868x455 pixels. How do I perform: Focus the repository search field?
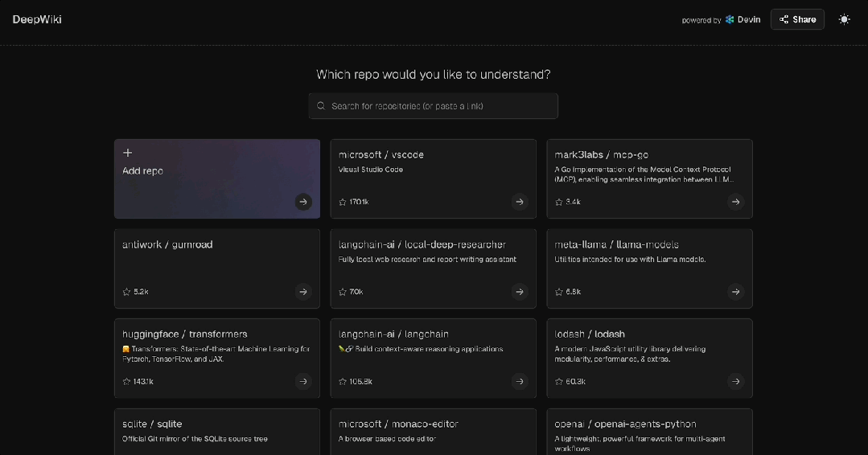coord(433,105)
